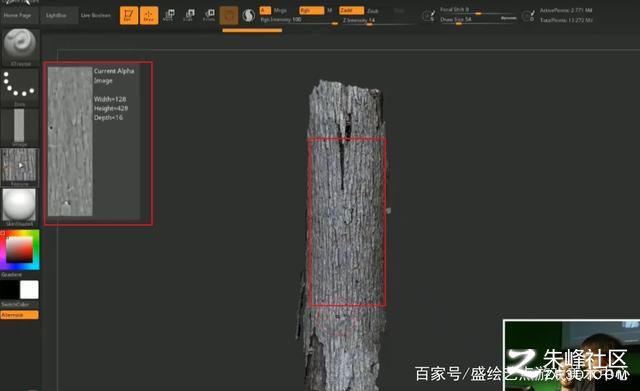Click the Alternate button
Viewport: 640px width, 391px height.
pyautogui.click(x=20, y=315)
